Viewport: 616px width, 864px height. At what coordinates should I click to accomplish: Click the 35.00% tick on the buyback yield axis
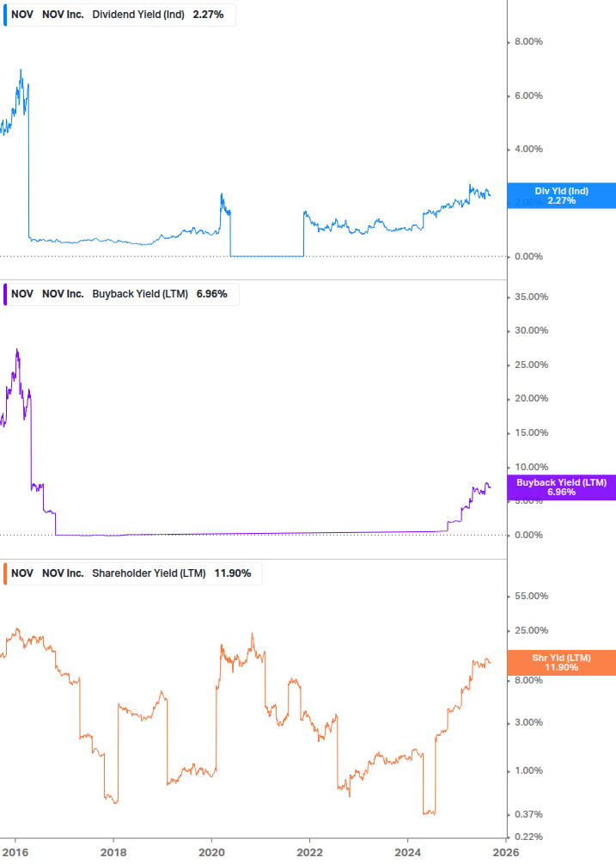click(x=531, y=297)
